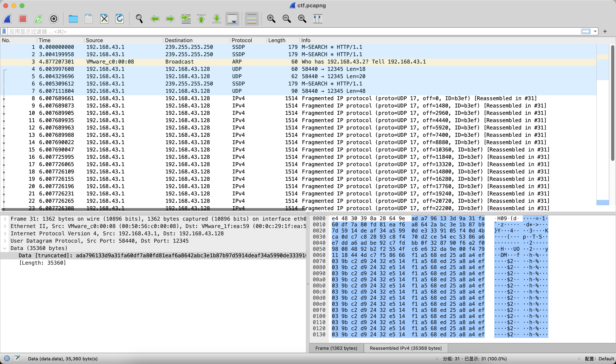Edit capture file comment icon

(17, 358)
